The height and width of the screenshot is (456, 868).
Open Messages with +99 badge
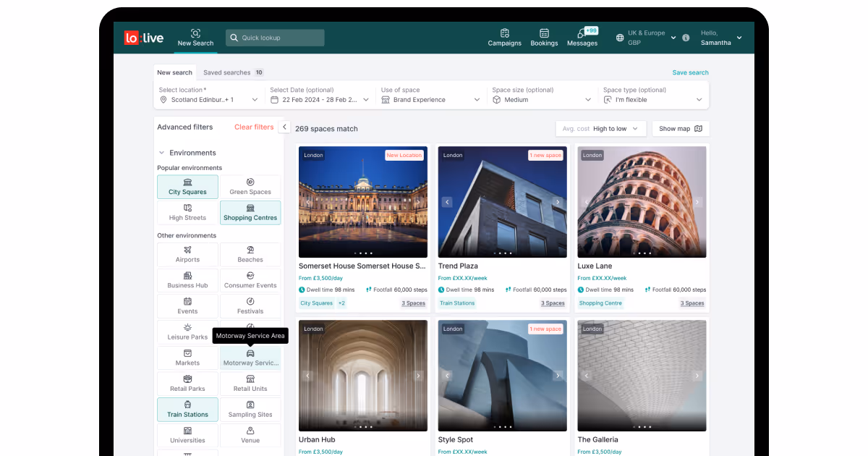click(x=582, y=38)
